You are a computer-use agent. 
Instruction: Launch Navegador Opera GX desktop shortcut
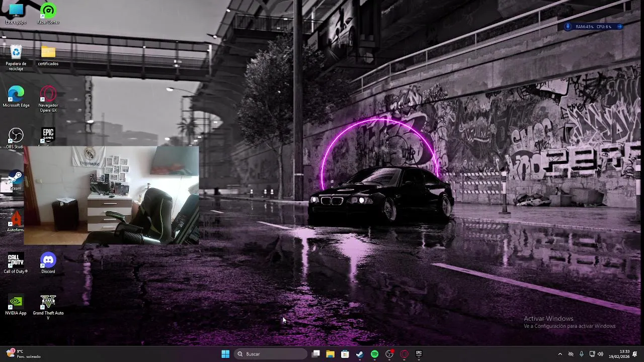click(48, 99)
